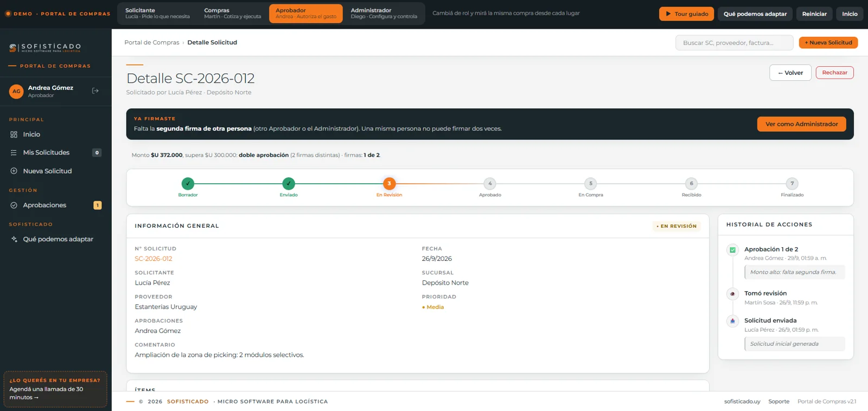Open Inicio in the sidebar menu
868x411 pixels.
pos(56,134)
